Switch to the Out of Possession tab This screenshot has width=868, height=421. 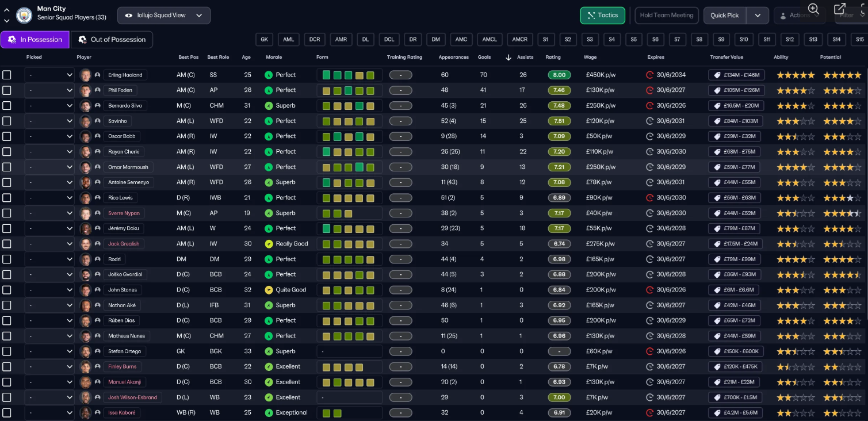click(x=112, y=40)
